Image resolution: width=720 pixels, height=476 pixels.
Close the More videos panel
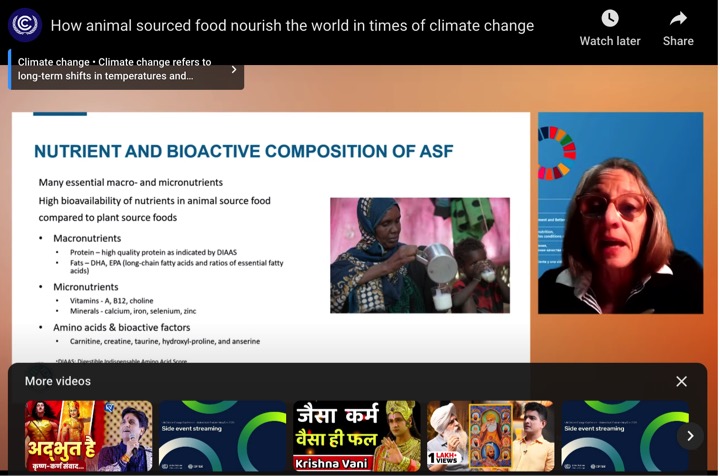(x=681, y=381)
